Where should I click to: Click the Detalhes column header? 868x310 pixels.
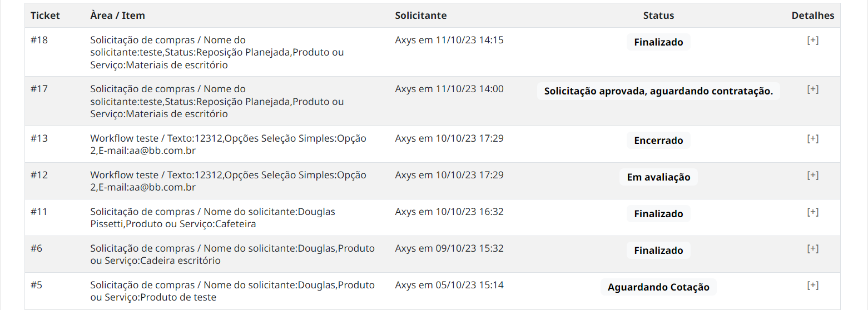click(x=812, y=16)
